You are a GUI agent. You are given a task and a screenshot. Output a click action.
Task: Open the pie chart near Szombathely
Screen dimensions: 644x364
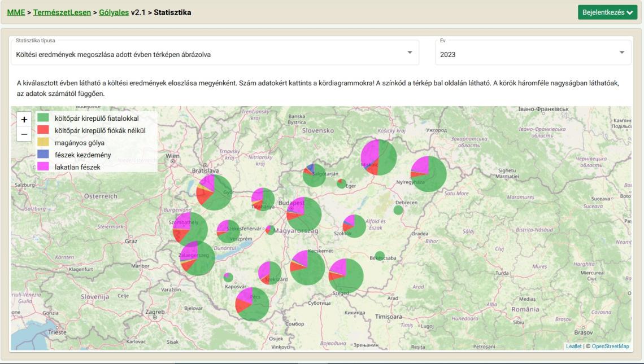pos(190,229)
